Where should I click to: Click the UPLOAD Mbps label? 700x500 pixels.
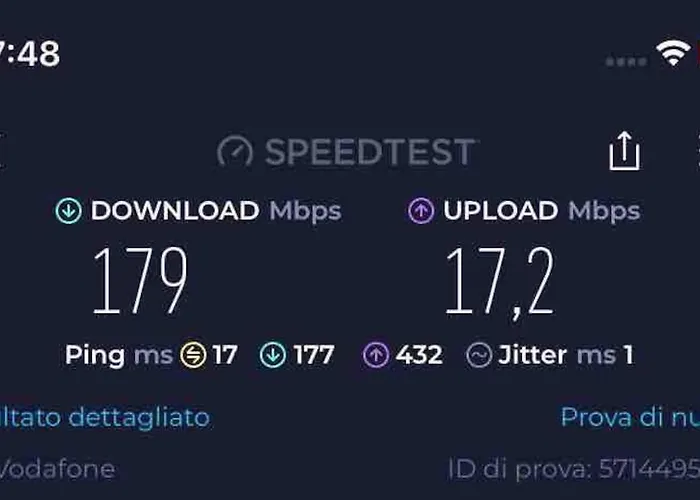click(542, 211)
